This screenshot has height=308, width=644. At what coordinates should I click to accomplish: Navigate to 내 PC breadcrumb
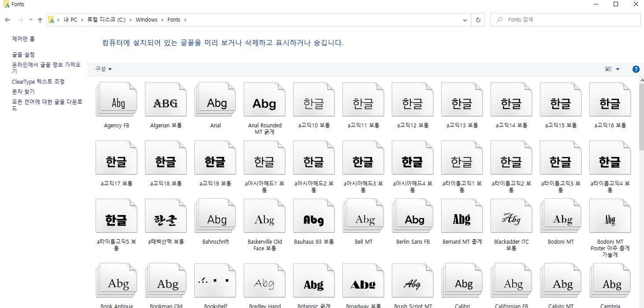pos(71,20)
